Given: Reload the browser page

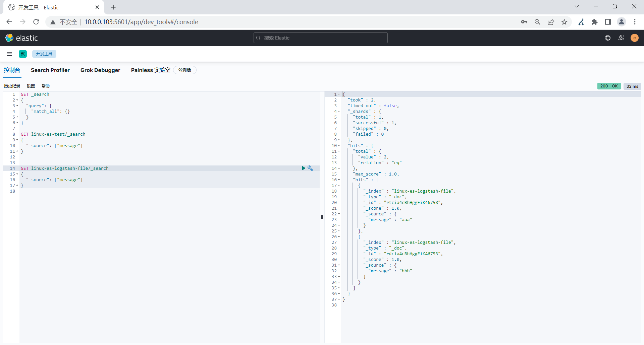Looking at the screenshot, I should coord(36,22).
